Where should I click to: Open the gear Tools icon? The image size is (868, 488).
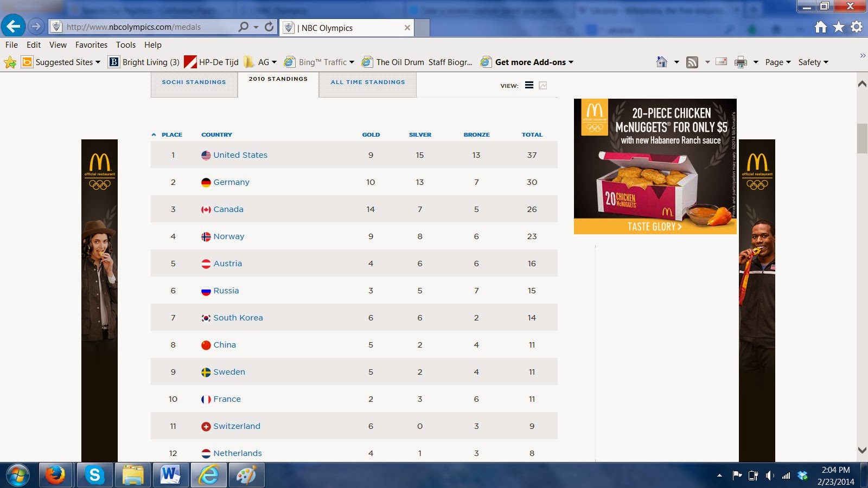857,27
